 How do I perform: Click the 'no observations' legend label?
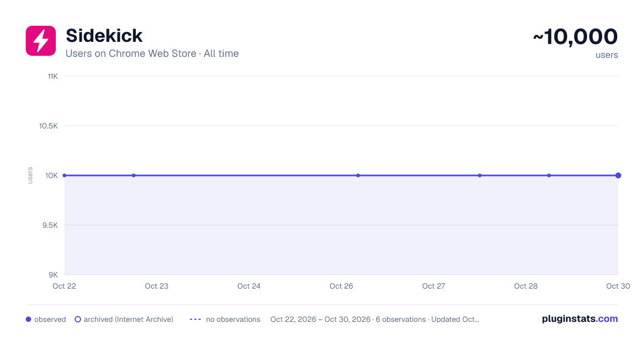tap(233, 319)
